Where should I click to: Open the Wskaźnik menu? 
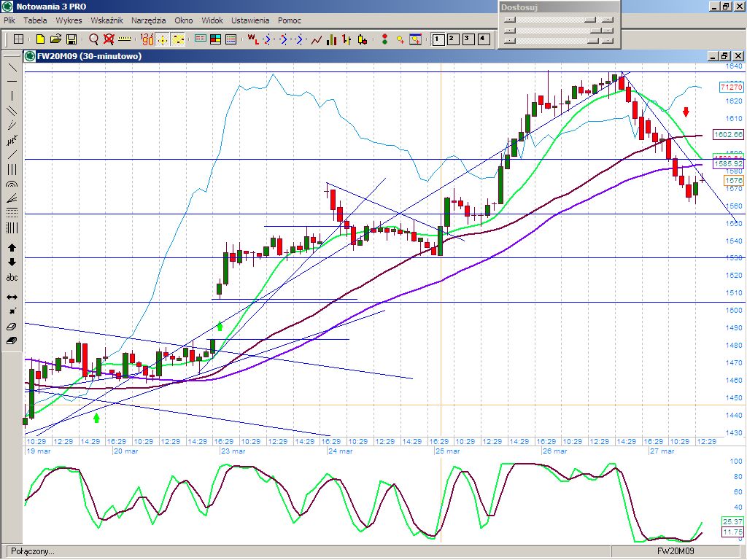pos(107,20)
